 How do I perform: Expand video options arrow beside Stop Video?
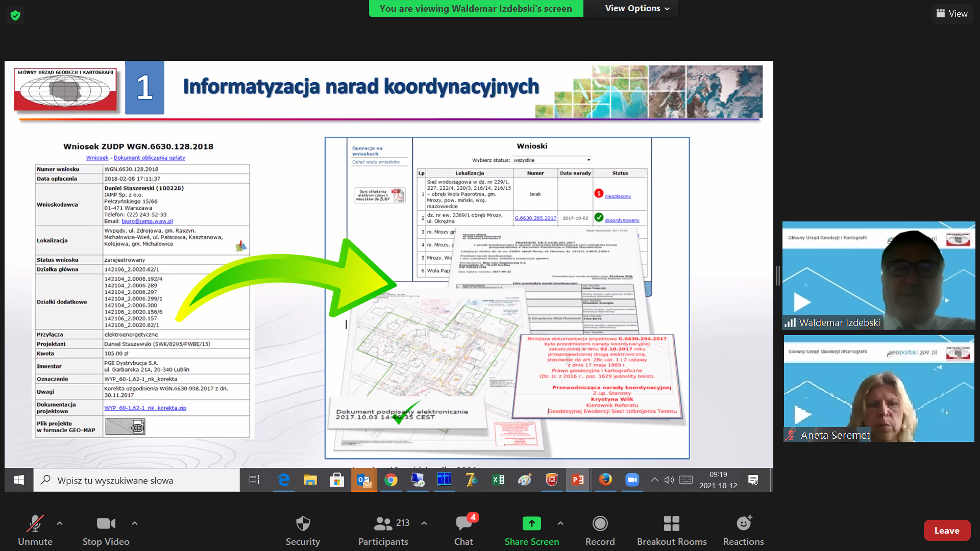135,523
